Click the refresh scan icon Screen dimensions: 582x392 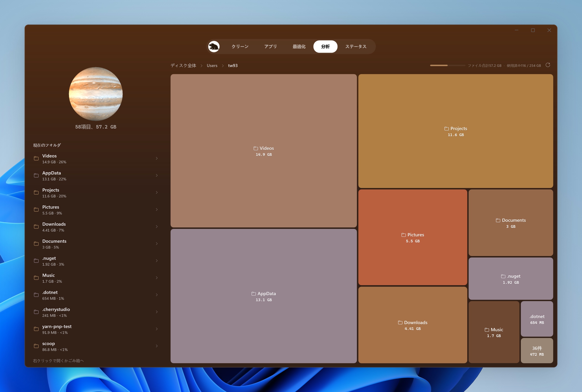coord(548,65)
